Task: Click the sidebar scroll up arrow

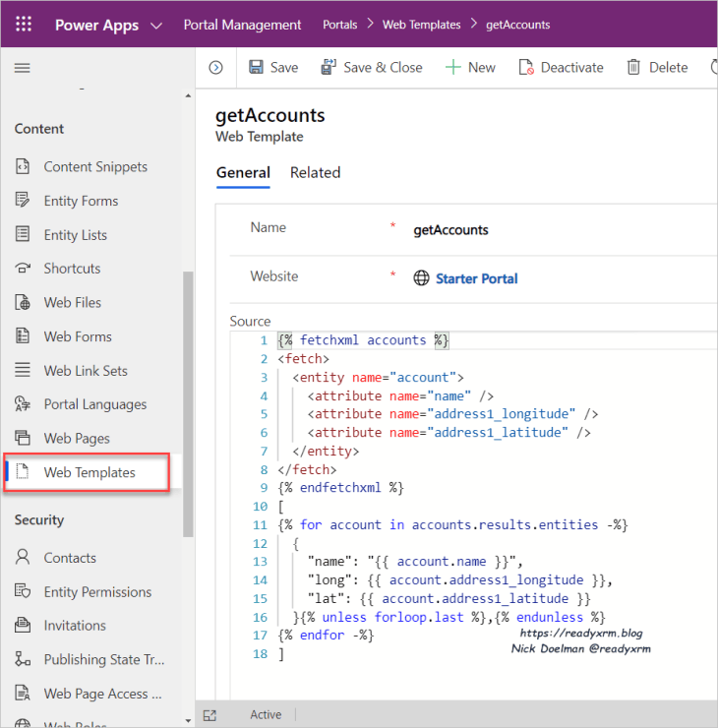Action: [188, 95]
